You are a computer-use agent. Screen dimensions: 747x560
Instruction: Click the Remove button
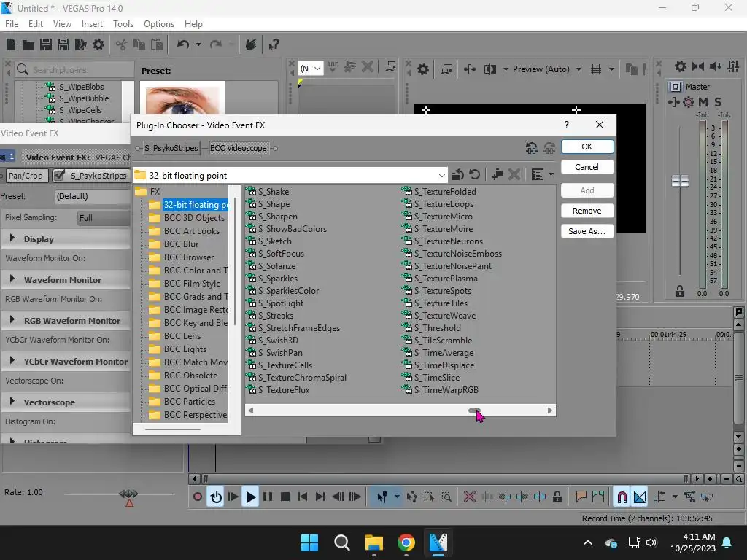tap(587, 211)
